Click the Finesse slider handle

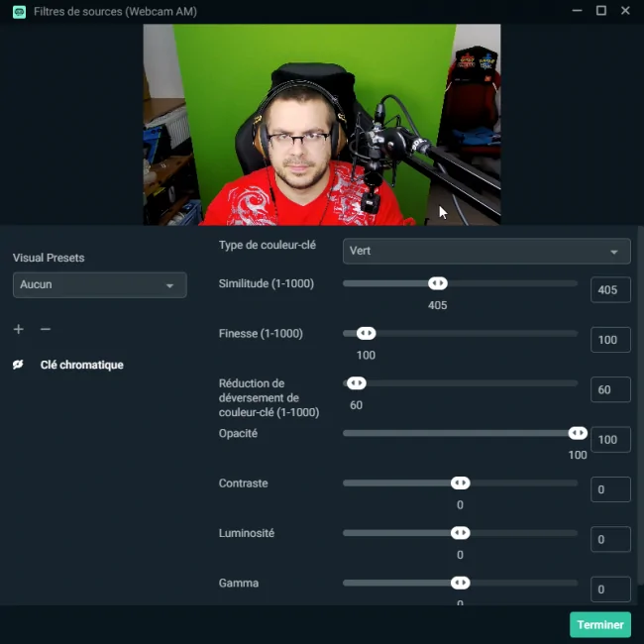coord(366,333)
